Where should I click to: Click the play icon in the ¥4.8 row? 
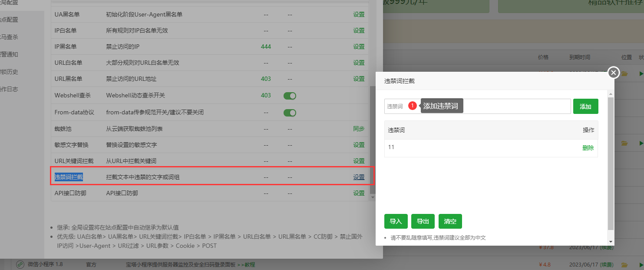coord(641,264)
